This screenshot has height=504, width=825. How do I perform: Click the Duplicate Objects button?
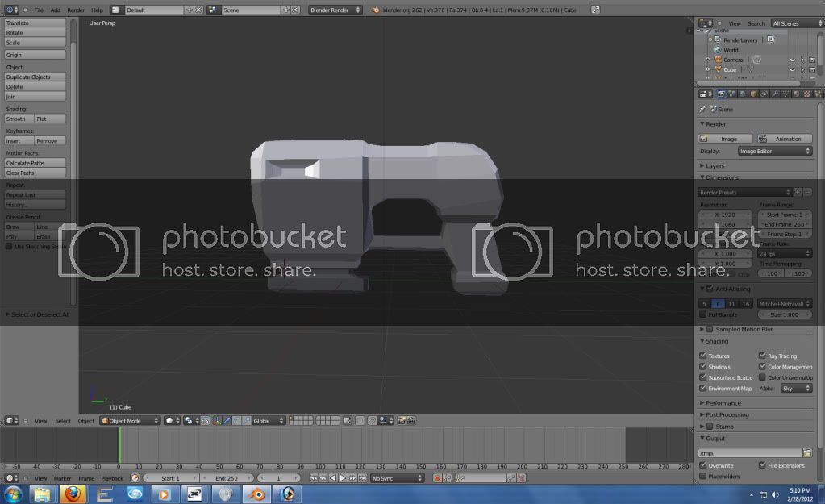(35, 77)
